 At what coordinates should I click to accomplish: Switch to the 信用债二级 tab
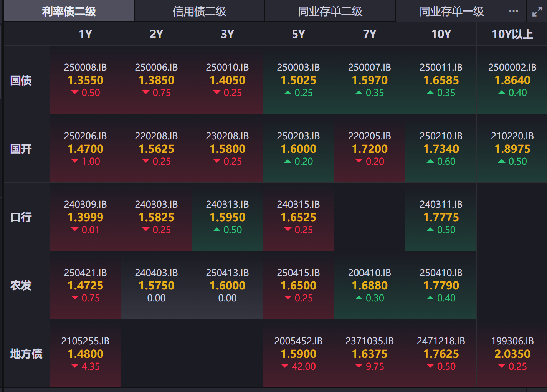200,11
